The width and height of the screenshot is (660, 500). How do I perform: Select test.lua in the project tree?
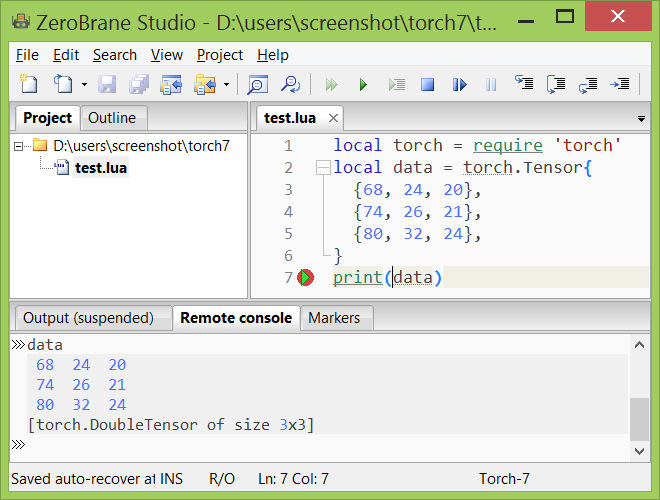101,168
